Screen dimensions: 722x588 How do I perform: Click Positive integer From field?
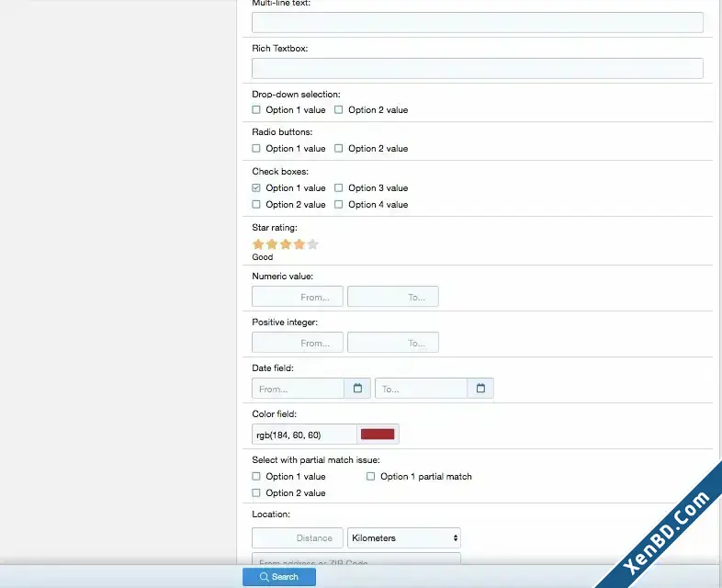click(x=298, y=343)
